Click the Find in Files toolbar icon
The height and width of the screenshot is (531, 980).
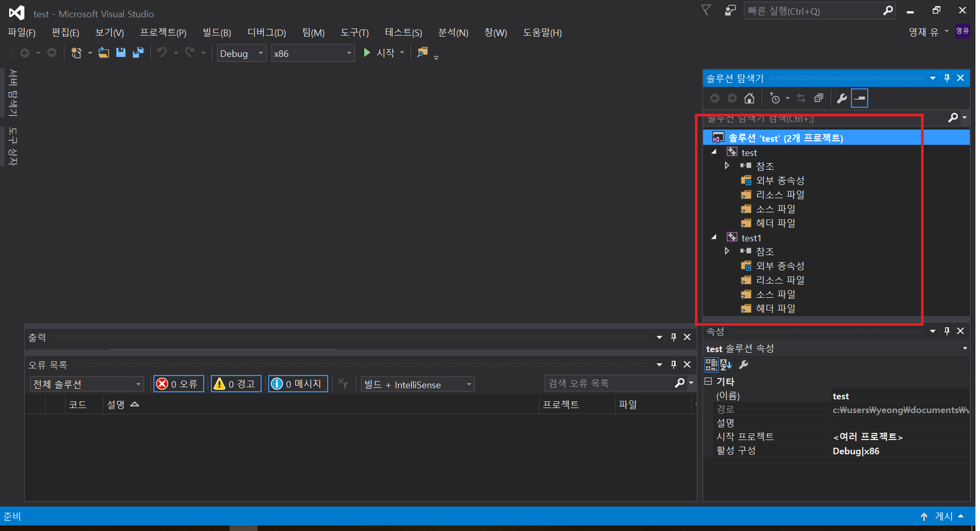coord(422,53)
